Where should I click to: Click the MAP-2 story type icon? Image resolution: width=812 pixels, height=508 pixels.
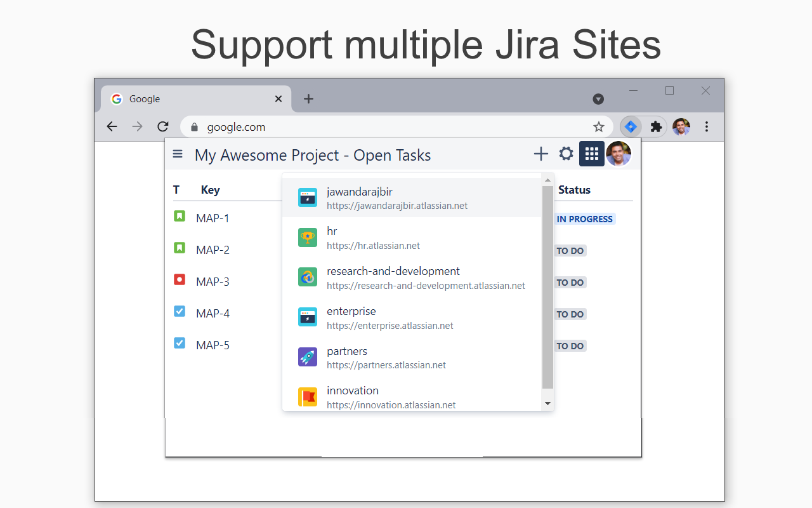click(180, 248)
